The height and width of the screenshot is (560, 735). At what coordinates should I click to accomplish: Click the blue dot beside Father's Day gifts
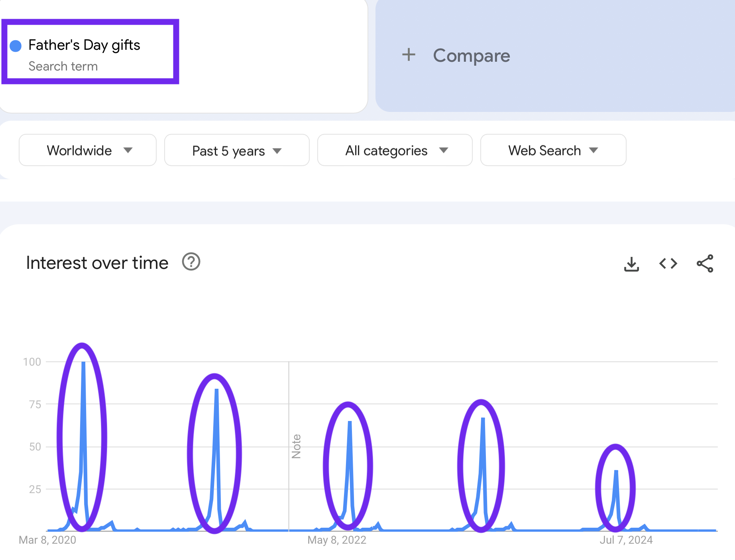[x=16, y=46]
